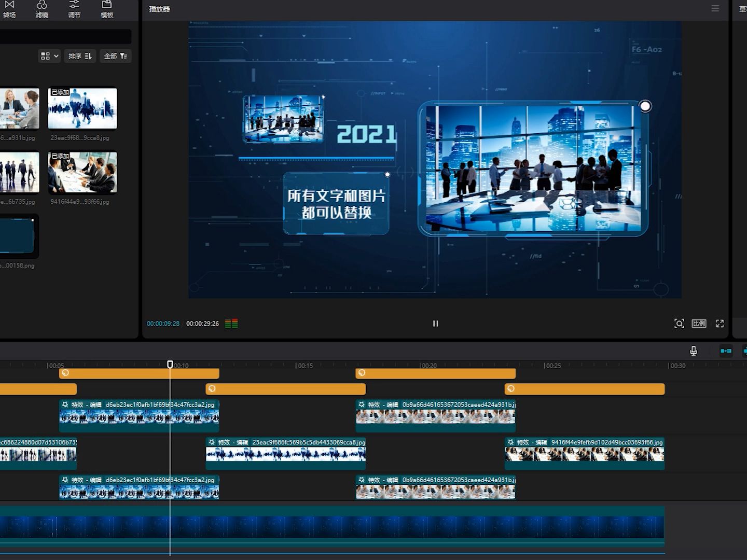This screenshot has height=560, width=747.
Task: Toggle the main track magnet snapping
Action: coord(726,351)
